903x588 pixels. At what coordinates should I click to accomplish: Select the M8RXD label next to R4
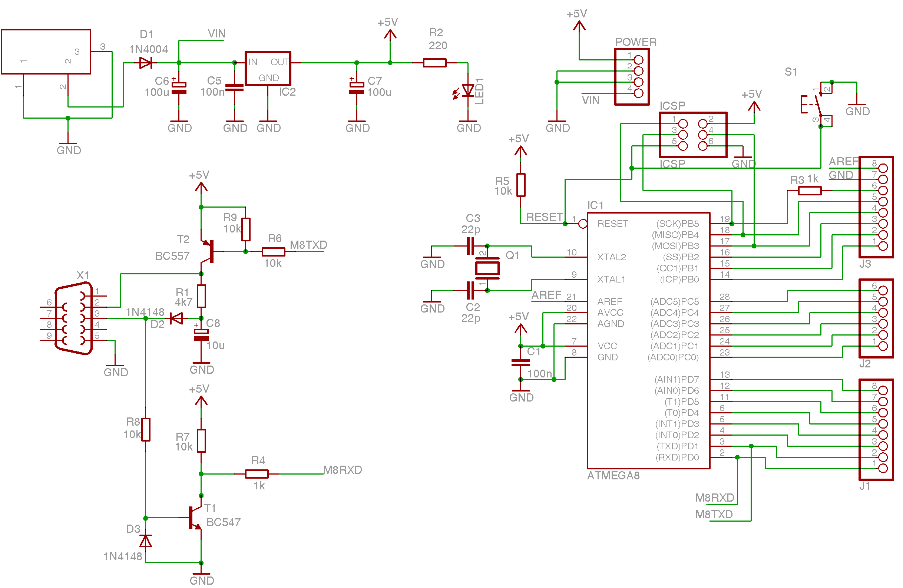[342, 470]
